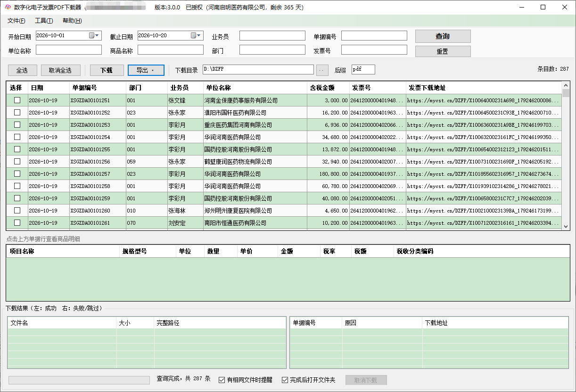
Task: Open calendar icon of 开始日期 field
Action: [x=91, y=36]
